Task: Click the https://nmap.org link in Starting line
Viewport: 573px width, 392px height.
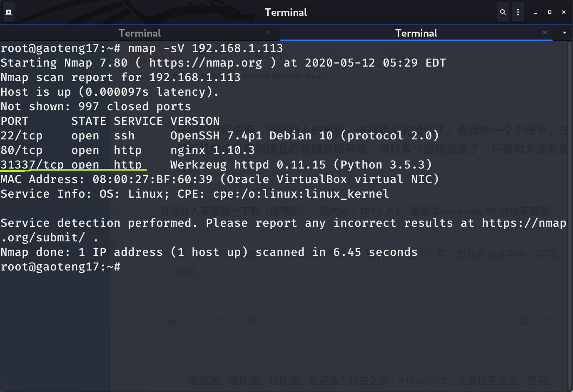Action: (x=206, y=63)
